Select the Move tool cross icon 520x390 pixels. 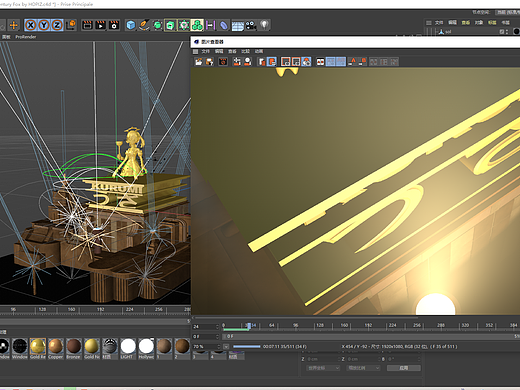14,25
